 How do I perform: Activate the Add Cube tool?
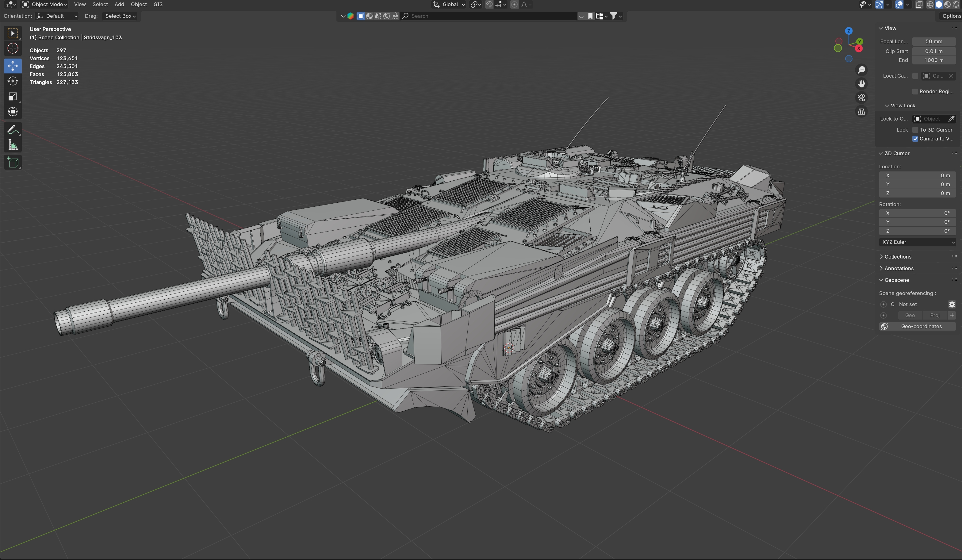13,162
